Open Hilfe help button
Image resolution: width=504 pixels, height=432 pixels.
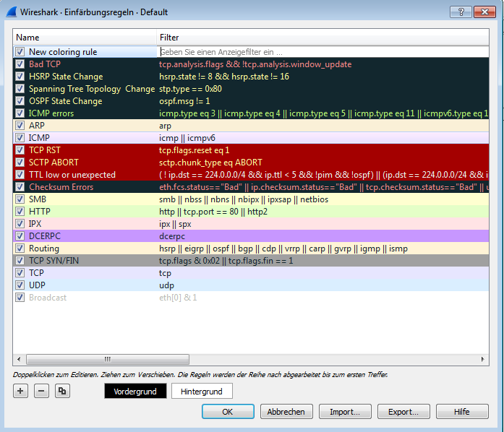(x=462, y=412)
